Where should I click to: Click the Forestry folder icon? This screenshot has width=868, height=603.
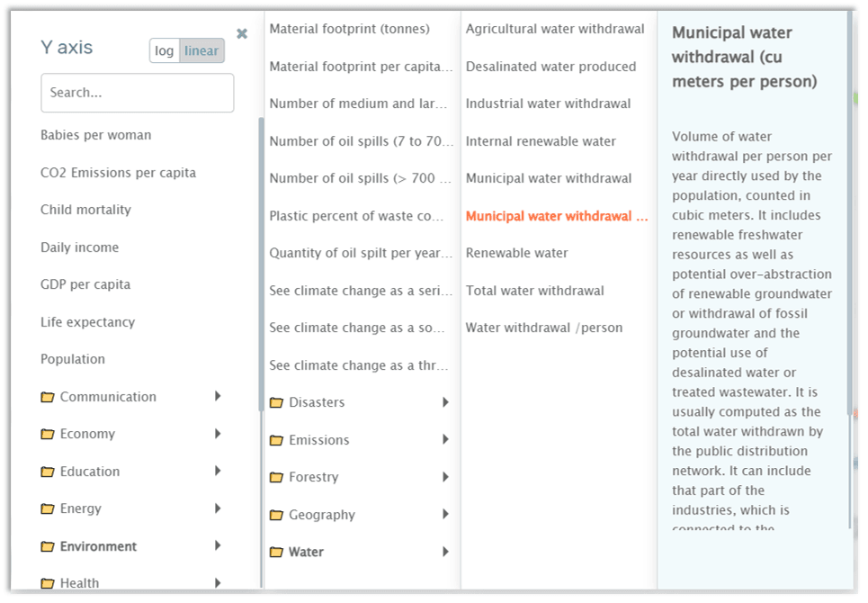point(276,478)
